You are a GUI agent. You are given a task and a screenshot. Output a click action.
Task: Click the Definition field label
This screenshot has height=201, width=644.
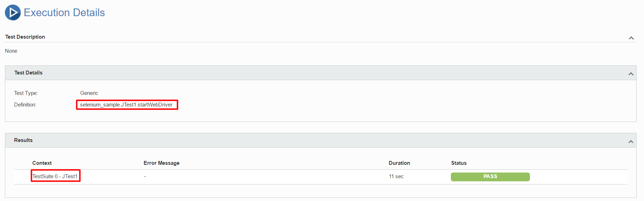[x=25, y=105]
